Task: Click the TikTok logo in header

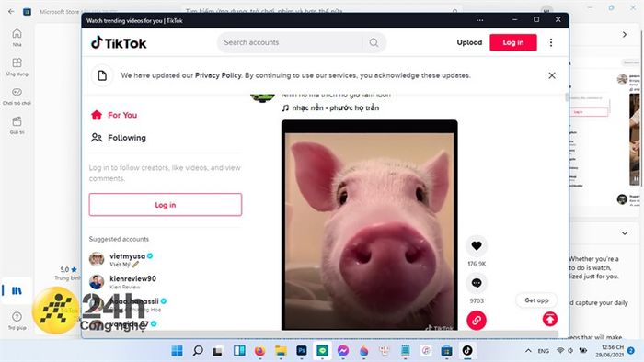Action: [119, 42]
